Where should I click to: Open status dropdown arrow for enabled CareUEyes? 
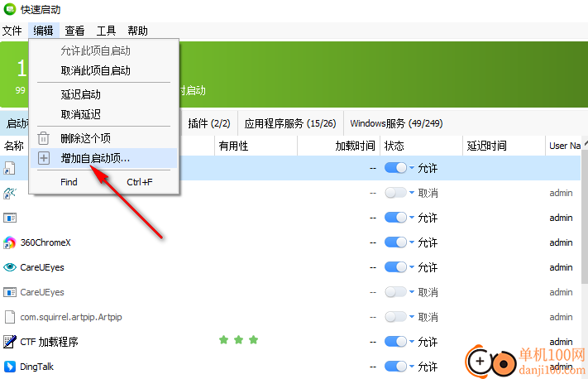click(x=412, y=267)
